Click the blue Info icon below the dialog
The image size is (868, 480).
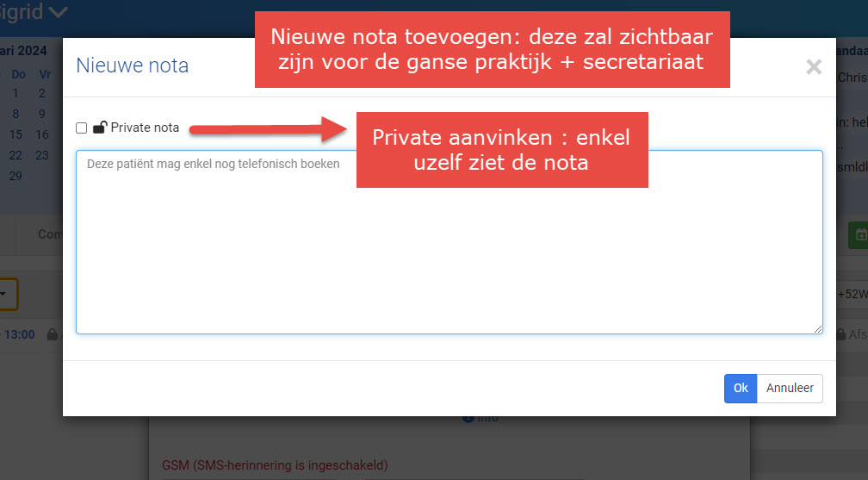coord(468,418)
